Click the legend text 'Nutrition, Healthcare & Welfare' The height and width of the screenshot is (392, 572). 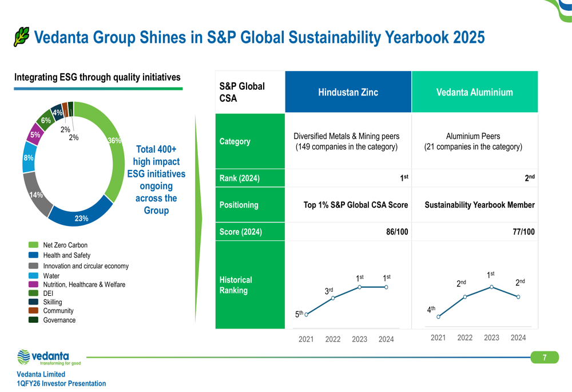point(84,284)
